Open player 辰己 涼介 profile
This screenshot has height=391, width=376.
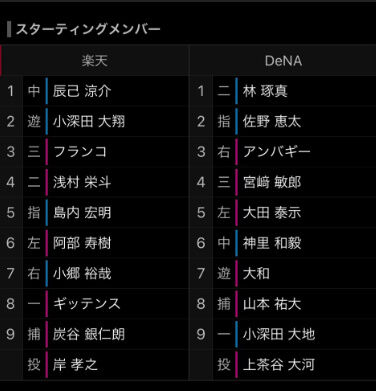click(x=82, y=91)
